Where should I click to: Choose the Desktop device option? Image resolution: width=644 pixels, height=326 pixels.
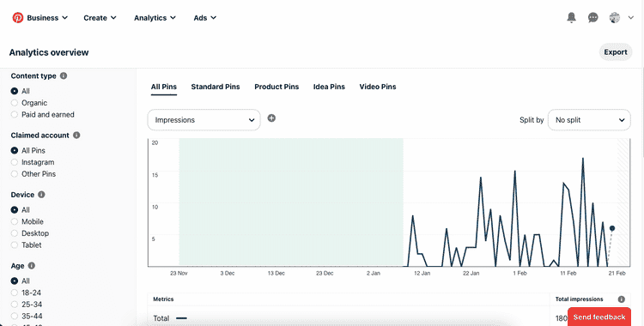pos(15,233)
